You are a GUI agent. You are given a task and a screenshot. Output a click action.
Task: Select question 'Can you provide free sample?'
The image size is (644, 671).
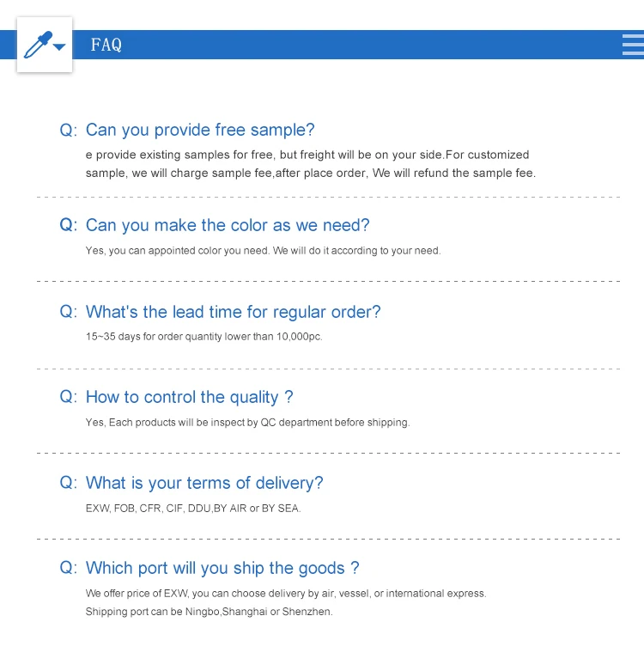200,130
